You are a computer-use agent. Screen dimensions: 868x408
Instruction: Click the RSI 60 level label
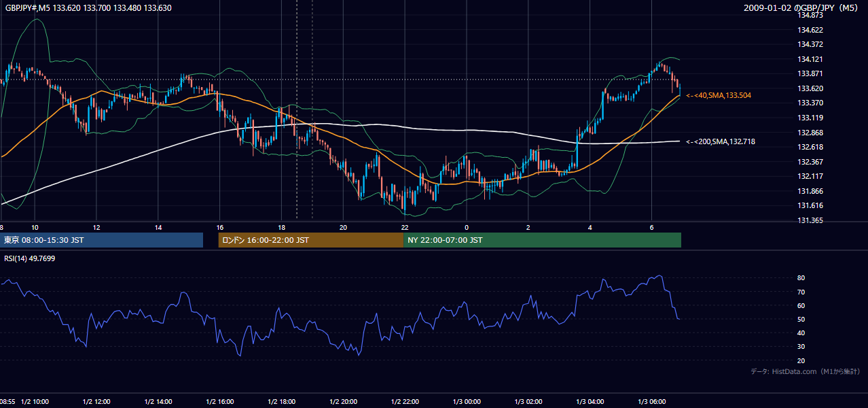[801, 305]
